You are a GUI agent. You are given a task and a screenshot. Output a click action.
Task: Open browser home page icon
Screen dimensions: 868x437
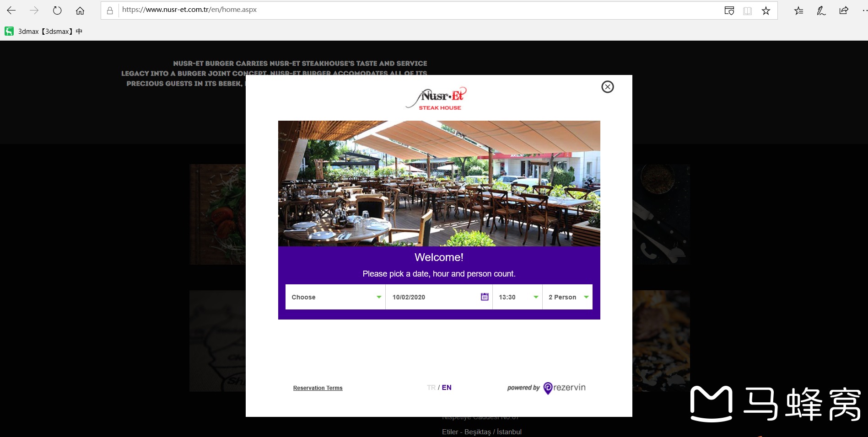coord(80,10)
